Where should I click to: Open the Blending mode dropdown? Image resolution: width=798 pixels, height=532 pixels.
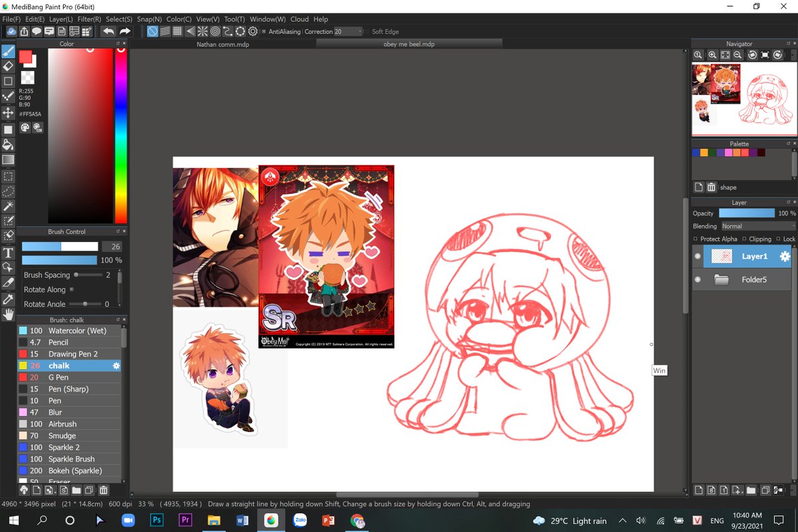click(x=758, y=226)
